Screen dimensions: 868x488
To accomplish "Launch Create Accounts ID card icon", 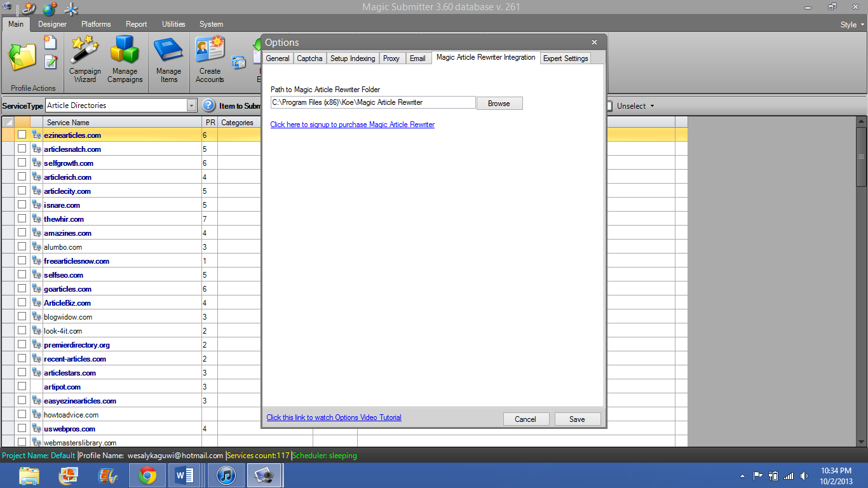I will tap(210, 58).
